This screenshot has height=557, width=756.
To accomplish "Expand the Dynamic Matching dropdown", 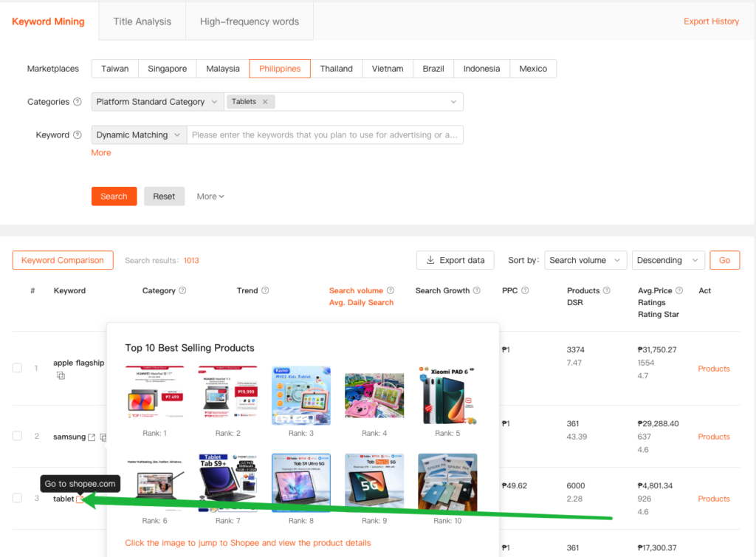I will coord(139,135).
